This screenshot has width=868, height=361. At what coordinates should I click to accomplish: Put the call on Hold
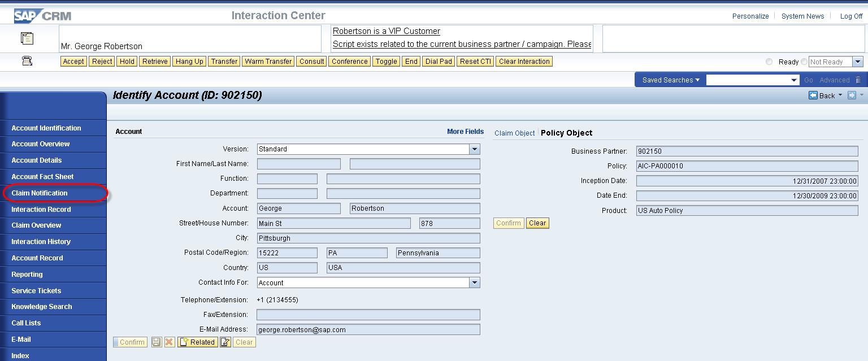click(x=127, y=62)
